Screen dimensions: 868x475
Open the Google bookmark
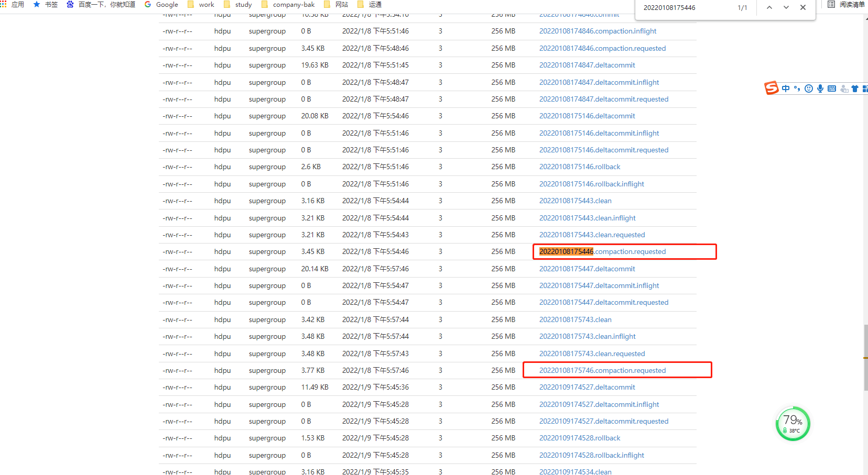tap(161, 4)
